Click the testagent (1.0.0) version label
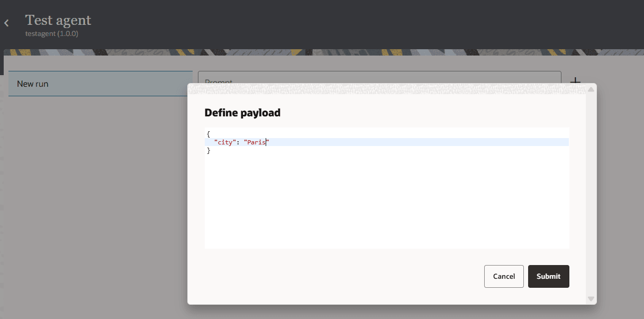This screenshot has width=644, height=319. tap(52, 33)
